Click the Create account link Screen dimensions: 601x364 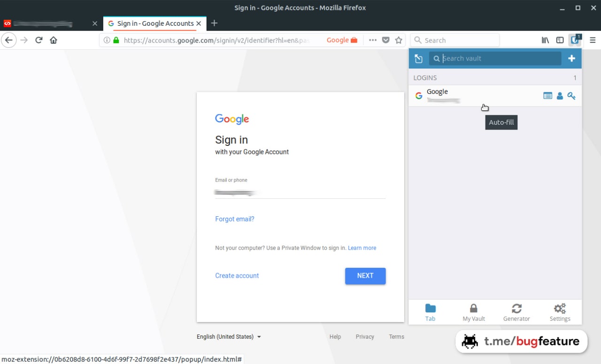click(x=237, y=275)
